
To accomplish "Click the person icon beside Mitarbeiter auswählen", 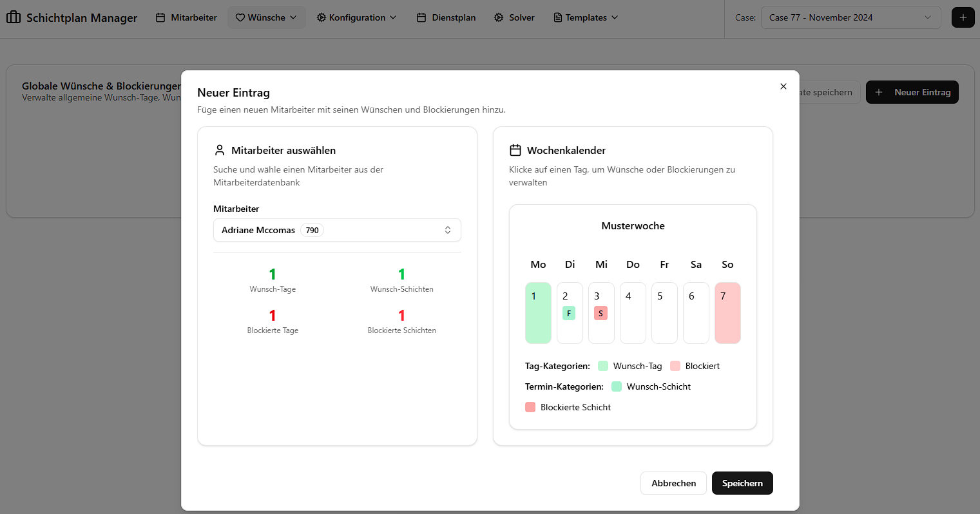I will point(220,150).
